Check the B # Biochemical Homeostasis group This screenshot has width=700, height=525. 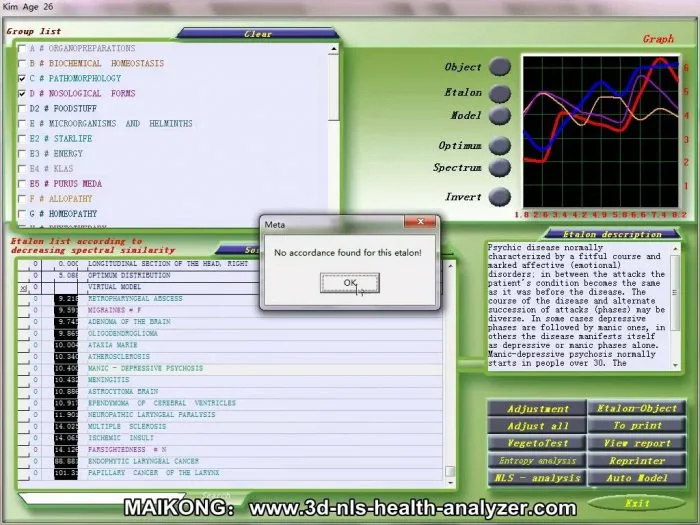[x=21, y=63]
